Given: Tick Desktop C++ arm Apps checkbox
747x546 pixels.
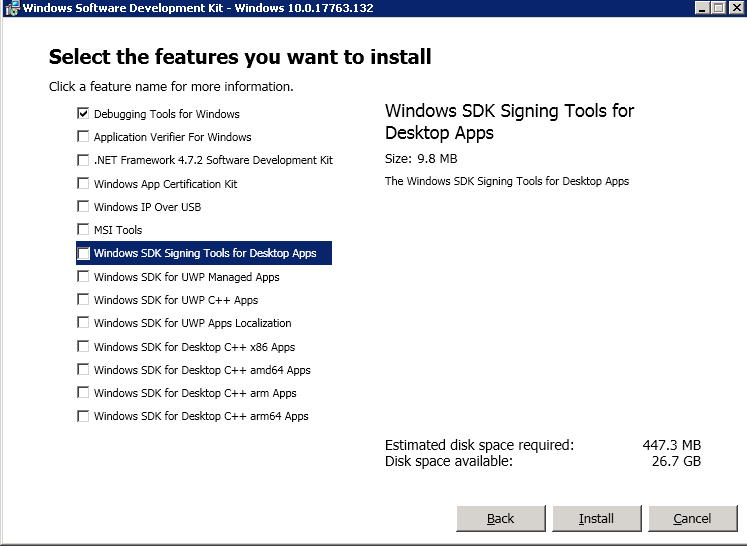Looking at the screenshot, I should pos(83,393).
